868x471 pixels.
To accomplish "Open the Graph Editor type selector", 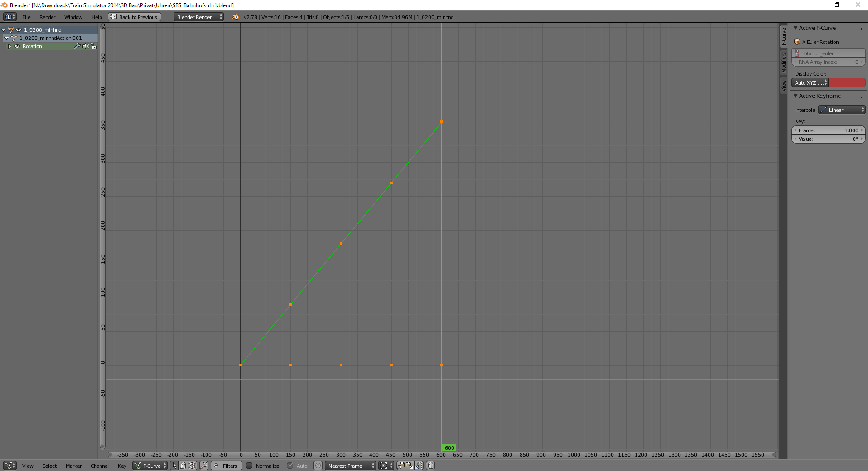I will (x=10, y=466).
